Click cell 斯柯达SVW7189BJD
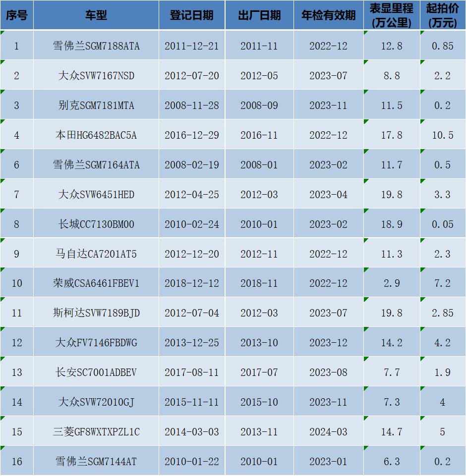Screen dimensions: 466x476 [x=96, y=313]
